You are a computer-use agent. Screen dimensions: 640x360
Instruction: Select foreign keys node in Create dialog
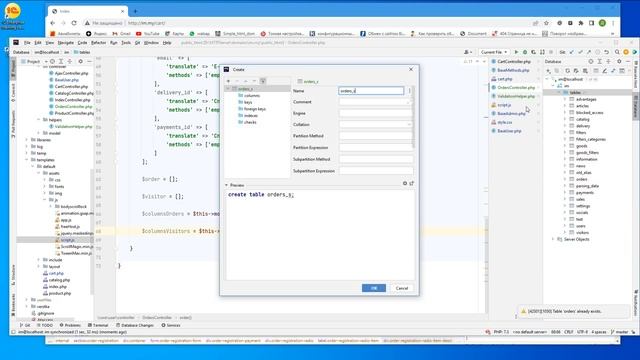tap(255, 109)
